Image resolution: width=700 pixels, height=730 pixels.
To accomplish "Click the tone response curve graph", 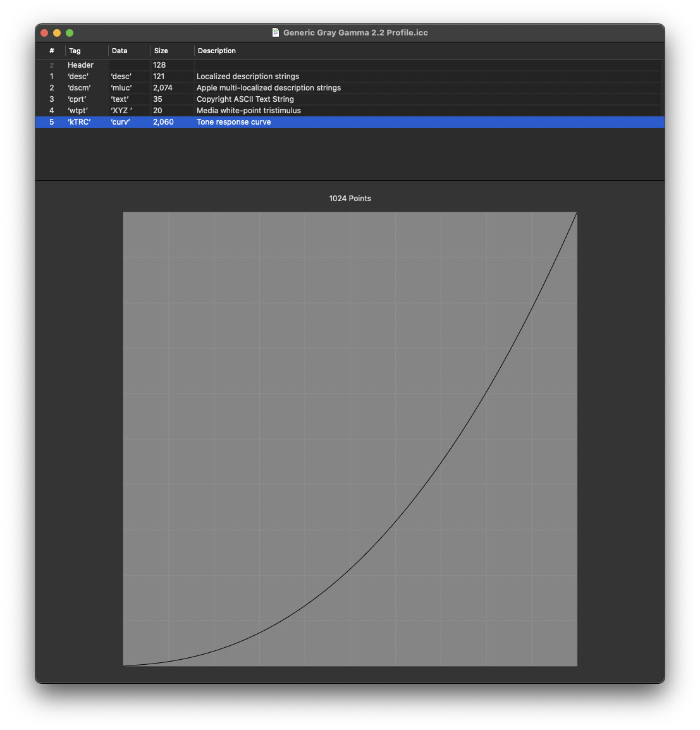I will point(350,439).
